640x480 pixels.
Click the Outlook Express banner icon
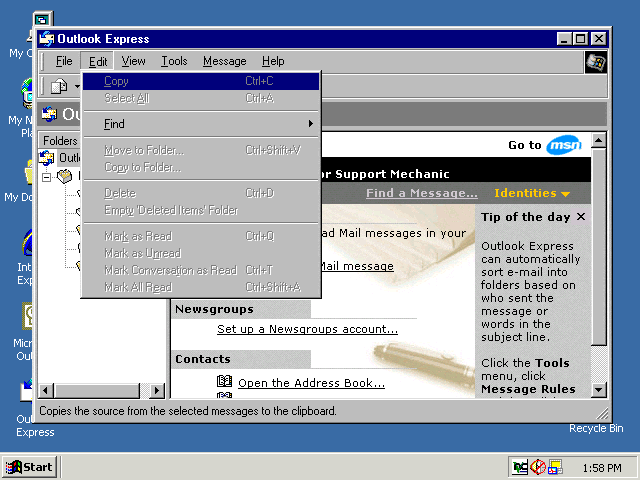point(49,114)
